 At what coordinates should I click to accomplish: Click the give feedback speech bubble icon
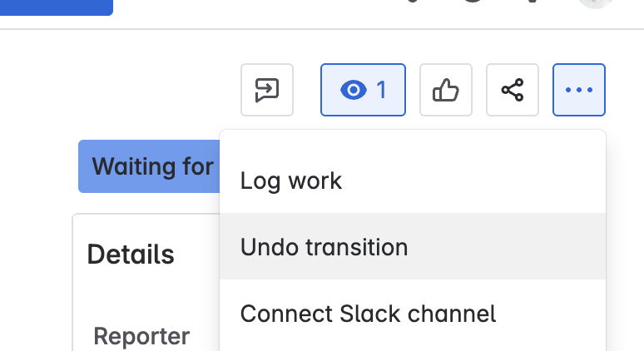click(267, 90)
